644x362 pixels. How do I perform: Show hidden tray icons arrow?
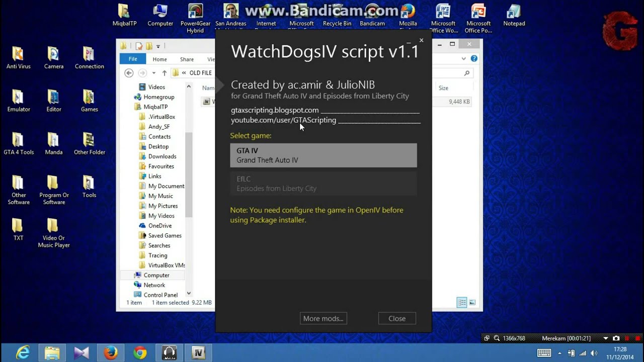pos(559,353)
